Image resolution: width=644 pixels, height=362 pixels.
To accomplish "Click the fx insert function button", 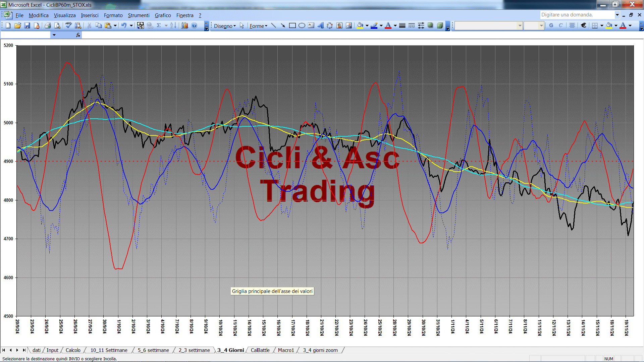I will [x=78, y=35].
